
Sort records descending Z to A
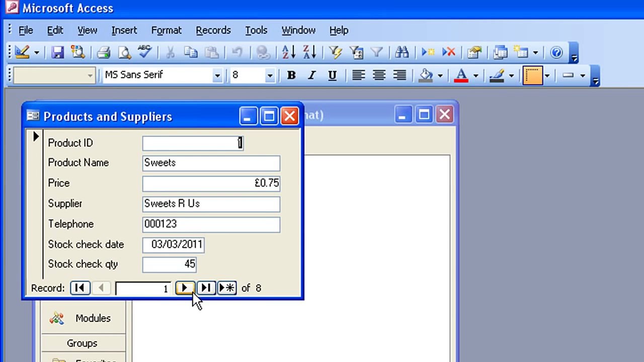[309, 52]
